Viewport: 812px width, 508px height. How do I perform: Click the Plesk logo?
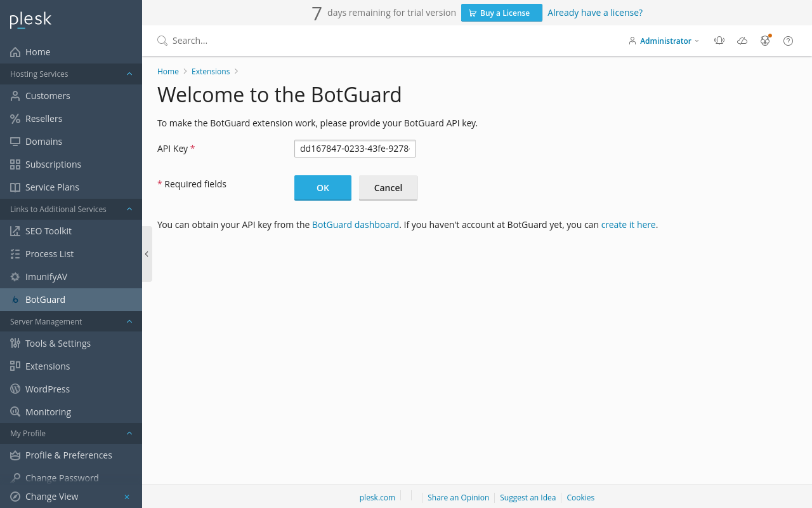click(x=30, y=20)
